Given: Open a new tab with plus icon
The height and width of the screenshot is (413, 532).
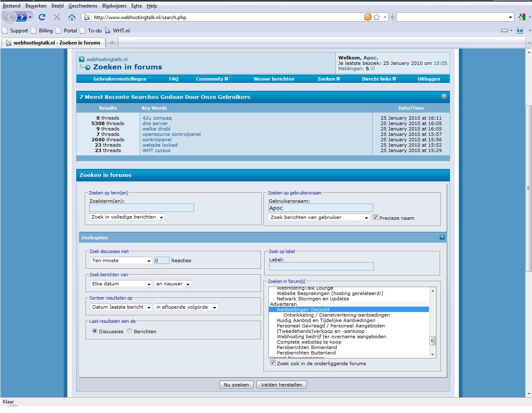Looking at the screenshot, I should (112, 42).
